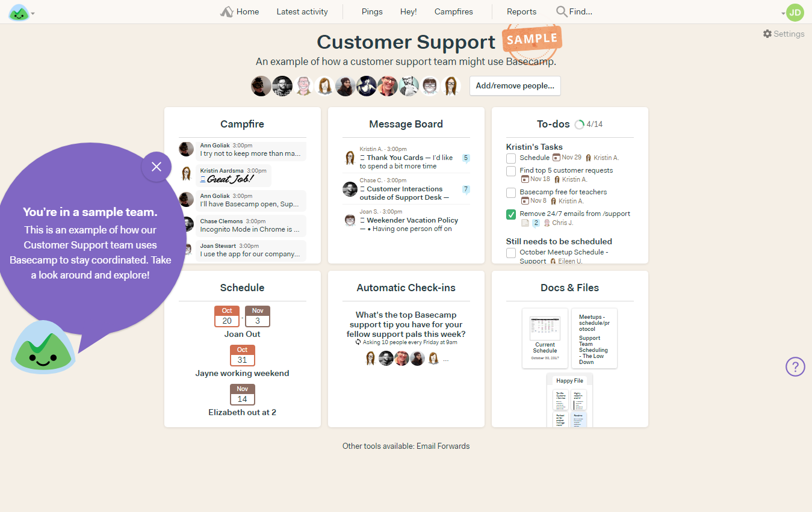This screenshot has height=512, width=812.
Task: Click the Nov 14 calendar date icon
Action: click(243, 395)
